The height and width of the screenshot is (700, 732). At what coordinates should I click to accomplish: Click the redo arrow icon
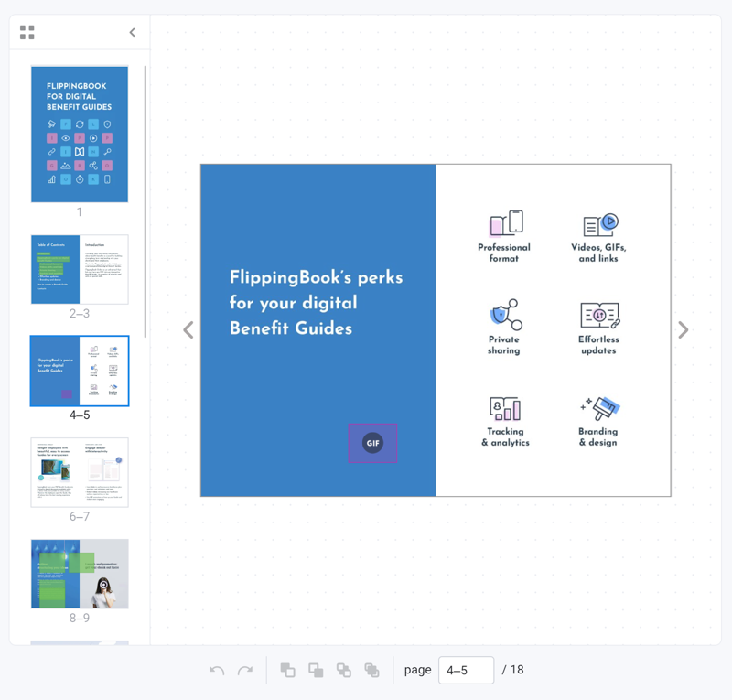[x=245, y=670]
